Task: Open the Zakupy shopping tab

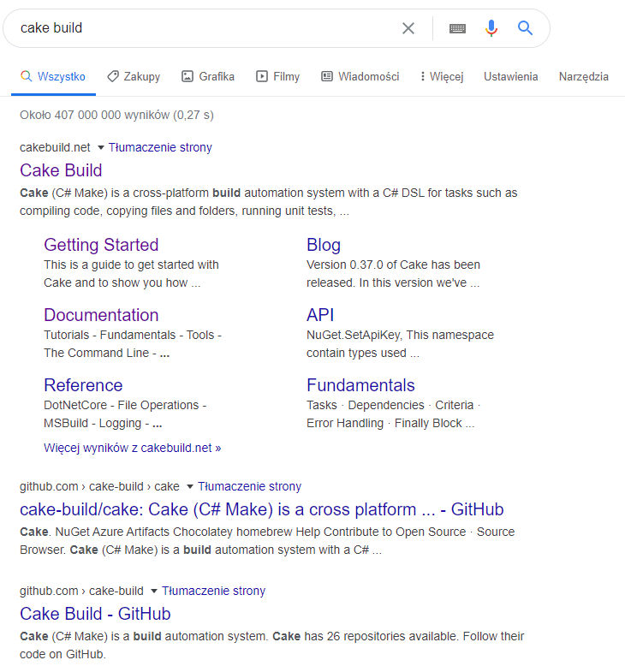Action: 134,76
